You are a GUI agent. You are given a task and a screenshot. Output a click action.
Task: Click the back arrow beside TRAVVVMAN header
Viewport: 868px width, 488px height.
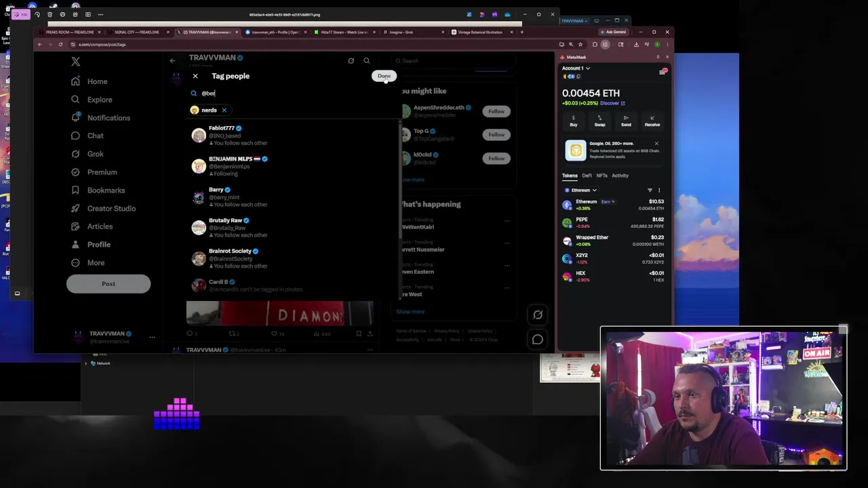[x=172, y=61]
